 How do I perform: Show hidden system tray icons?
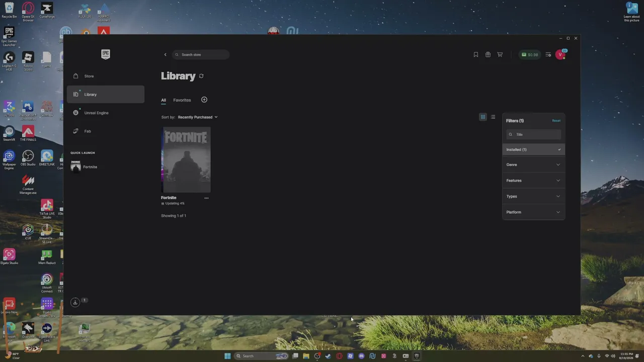[583, 356]
